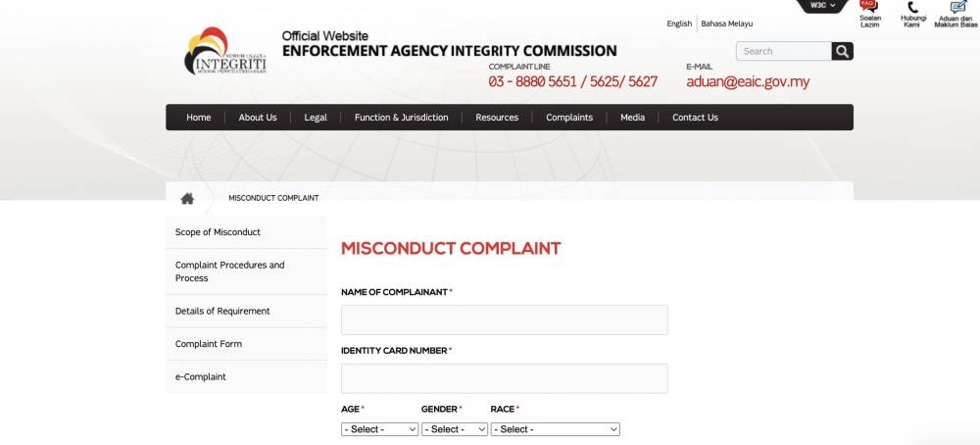The height and width of the screenshot is (445, 980).
Task: Expand the W3C accessibility dropdown
Action: tap(822, 6)
